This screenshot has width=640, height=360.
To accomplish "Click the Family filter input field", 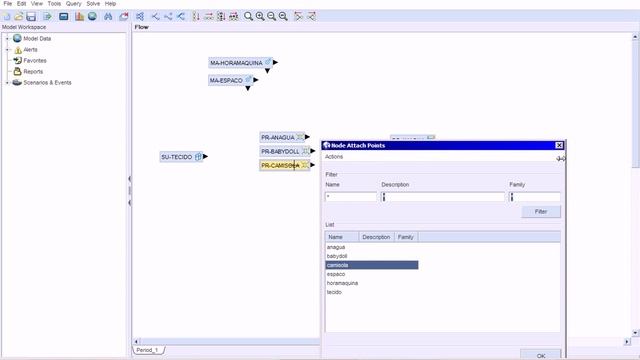I will pyautogui.click(x=535, y=197).
